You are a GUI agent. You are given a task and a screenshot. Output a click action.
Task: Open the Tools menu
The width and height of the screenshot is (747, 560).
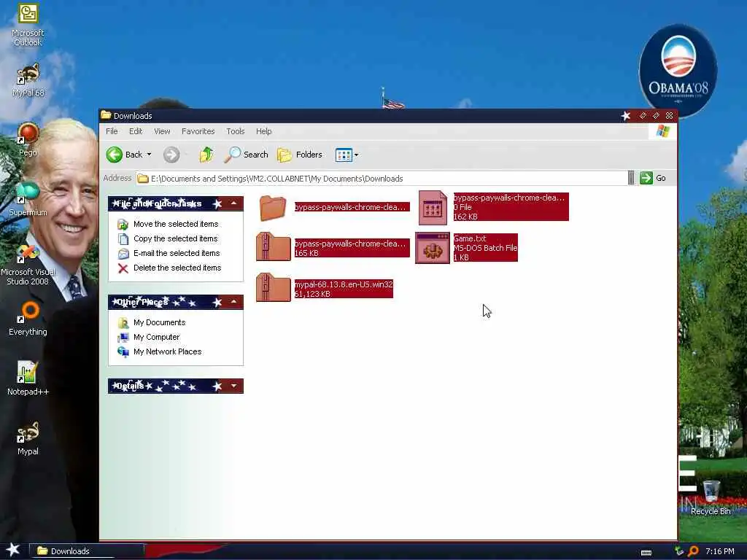[x=236, y=131]
